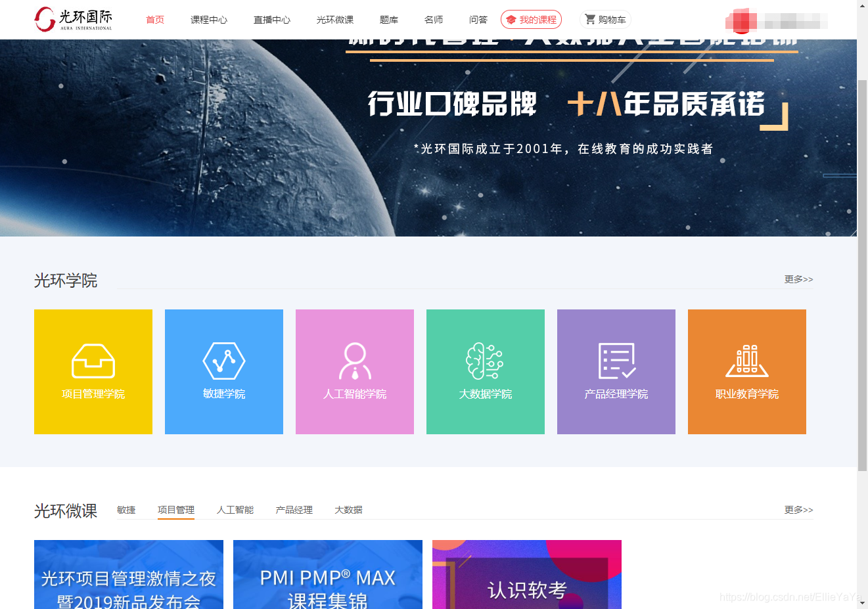Select the books icon for 职业教育学院

coord(746,361)
